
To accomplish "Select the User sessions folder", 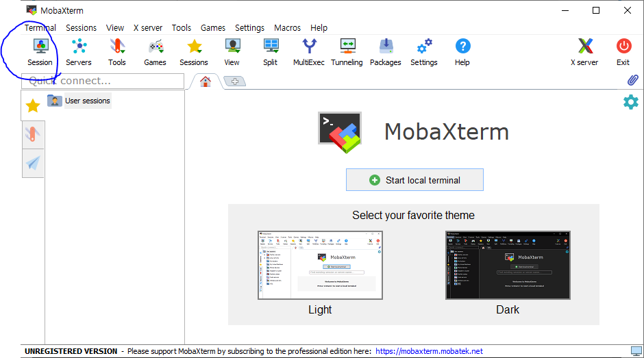I will point(79,101).
